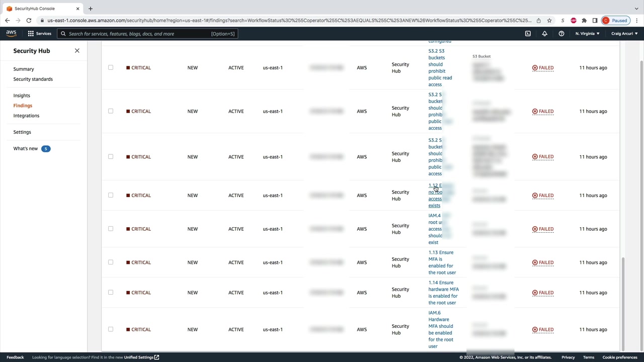Viewport: 644px width, 362px height.
Task: Share this page from the address bar
Action: (x=538, y=21)
